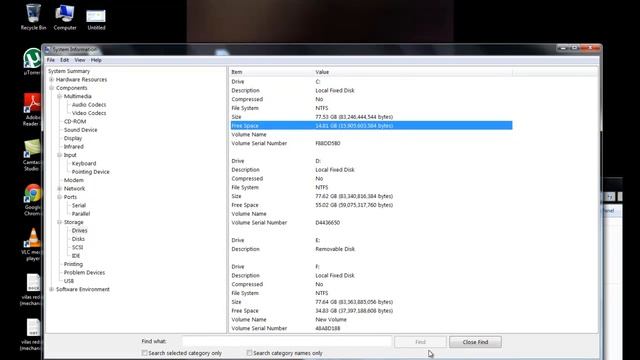Select SCSI under Storage
The height and width of the screenshot is (360, 640).
pyautogui.click(x=78, y=247)
